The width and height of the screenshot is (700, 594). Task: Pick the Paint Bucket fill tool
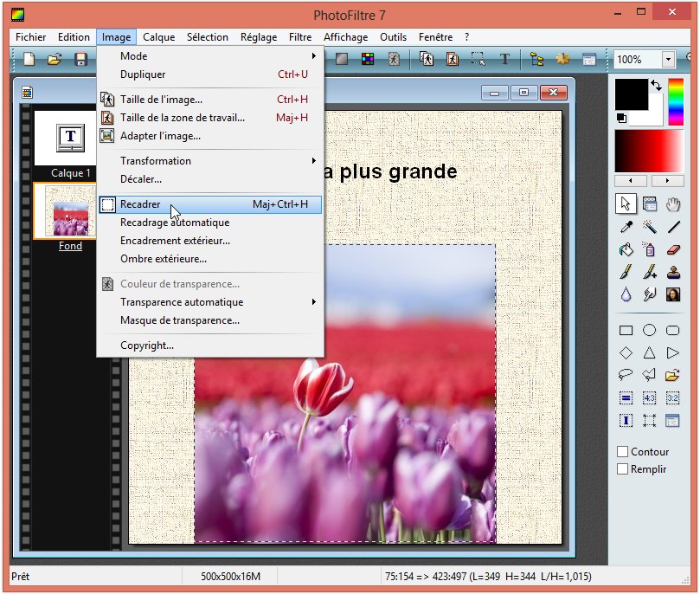click(626, 250)
